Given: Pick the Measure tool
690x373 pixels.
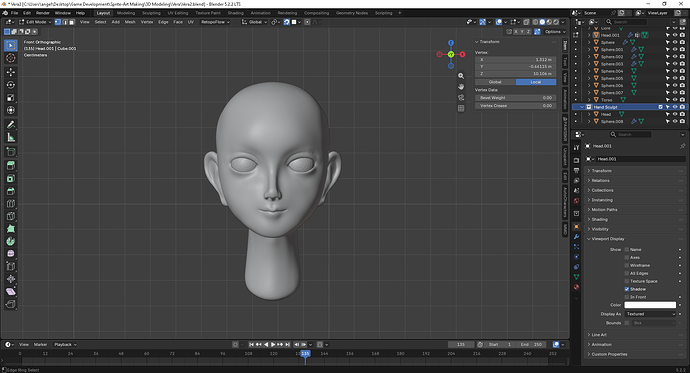Looking at the screenshot, I should [x=11, y=138].
